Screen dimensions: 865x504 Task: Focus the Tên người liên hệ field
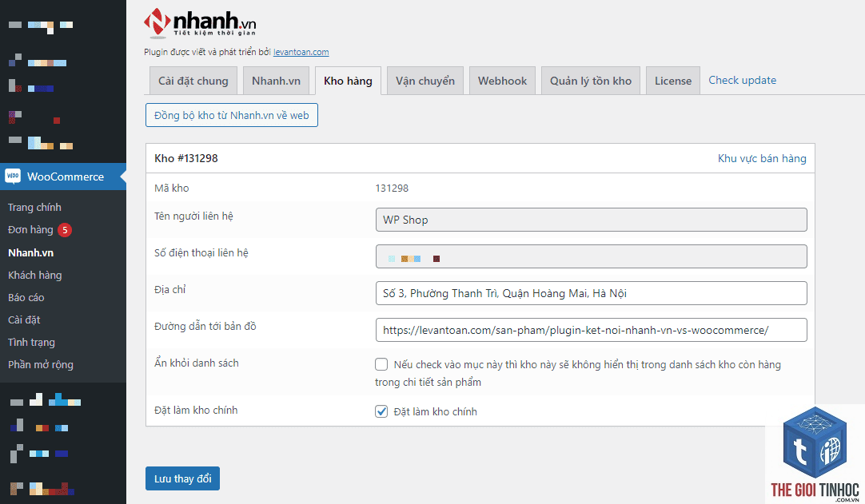[592, 220]
